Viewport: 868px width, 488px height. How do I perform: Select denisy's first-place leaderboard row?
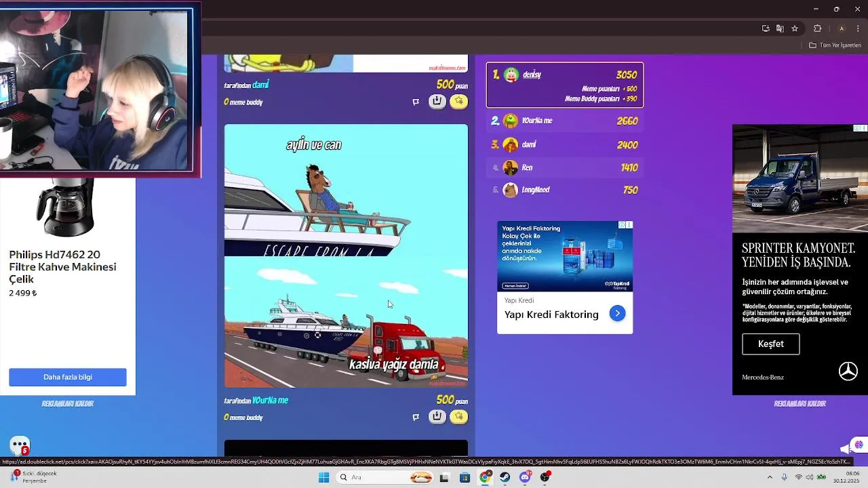point(565,85)
